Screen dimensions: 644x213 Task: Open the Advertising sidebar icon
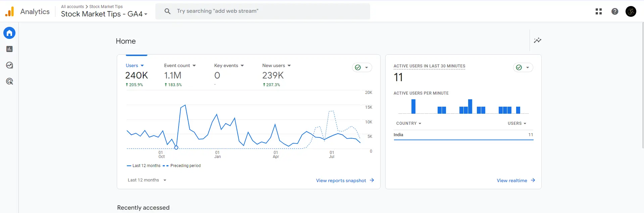pyautogui.click(x=9, y=81)
